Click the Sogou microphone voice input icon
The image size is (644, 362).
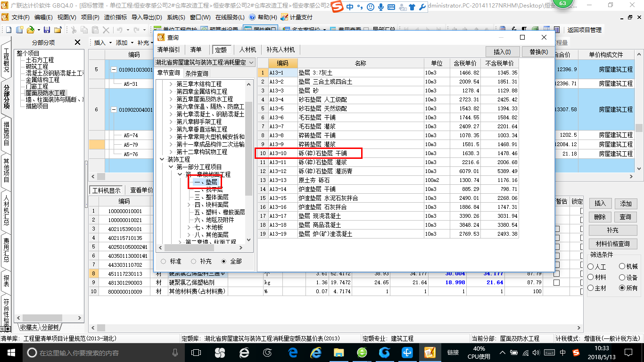pos(381,7)
